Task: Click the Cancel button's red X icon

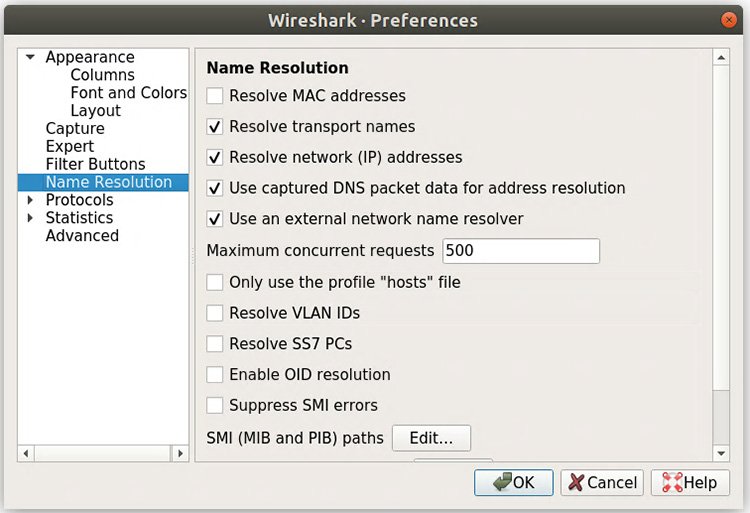Action: (576, 482)
